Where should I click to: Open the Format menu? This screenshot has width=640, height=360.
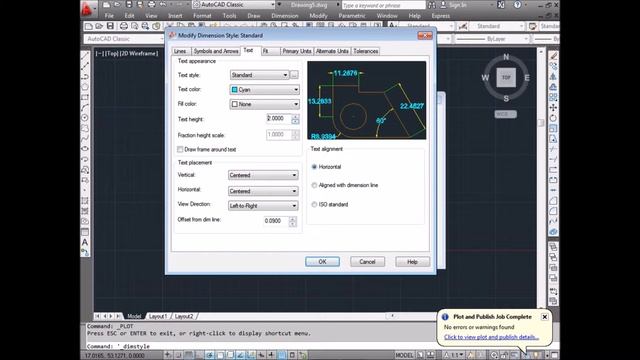click(x=202, y=16)
